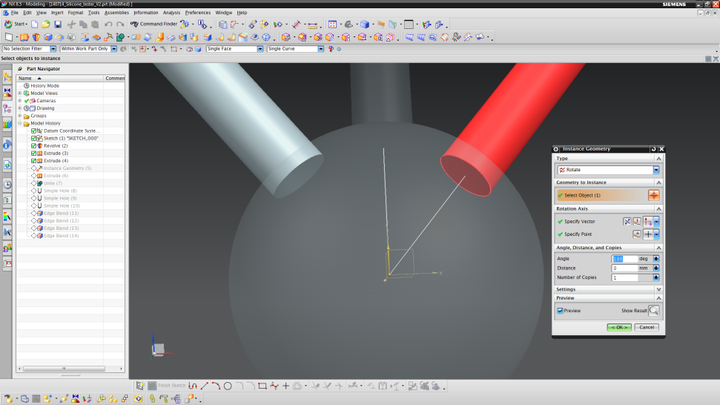
Task: Open the Assemblies menu
Action: [x=117, y=13]
